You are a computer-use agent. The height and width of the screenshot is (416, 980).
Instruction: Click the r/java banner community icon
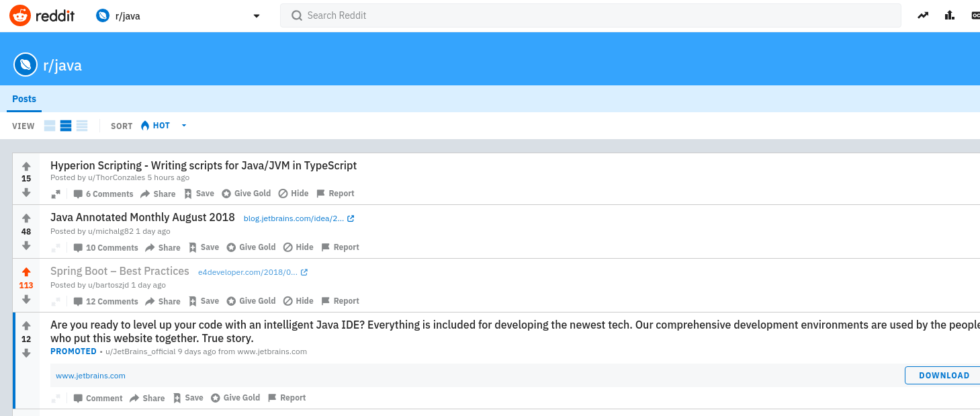pyautogui.click(x=25, y=65)
